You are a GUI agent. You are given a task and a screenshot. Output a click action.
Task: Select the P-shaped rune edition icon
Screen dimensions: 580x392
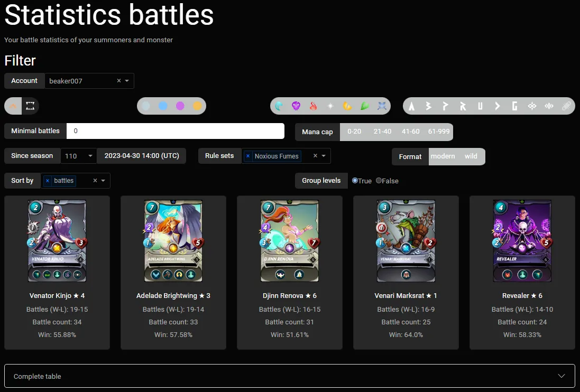(445, 106)
